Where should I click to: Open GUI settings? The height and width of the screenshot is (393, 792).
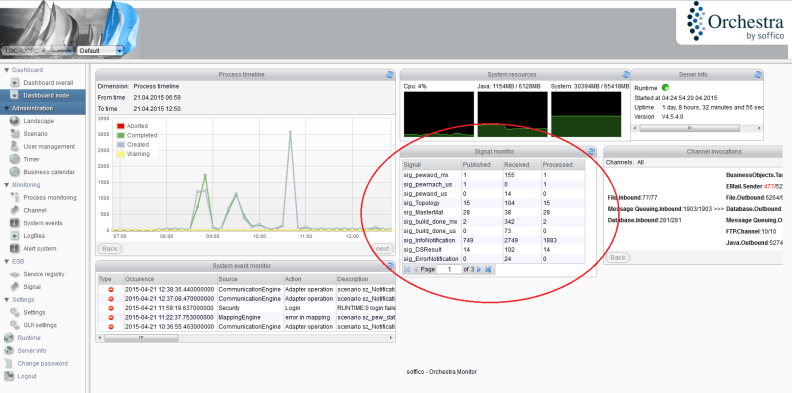point(40,325)
